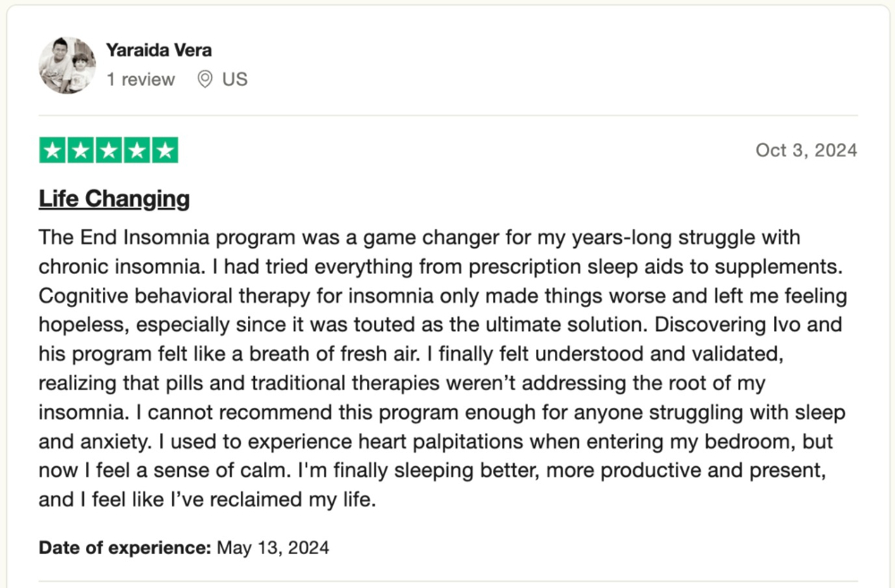Viewport: 895px width, 588px height.
Task: Click the phrase 'breath of fresh air'
Action: click(334, 354)
